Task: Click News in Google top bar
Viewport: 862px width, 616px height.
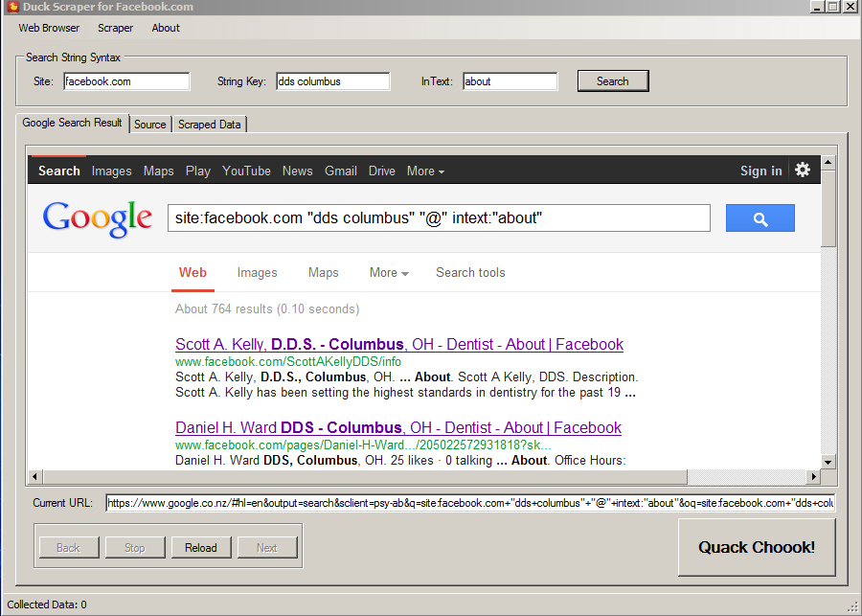Action: click(298, 171)
